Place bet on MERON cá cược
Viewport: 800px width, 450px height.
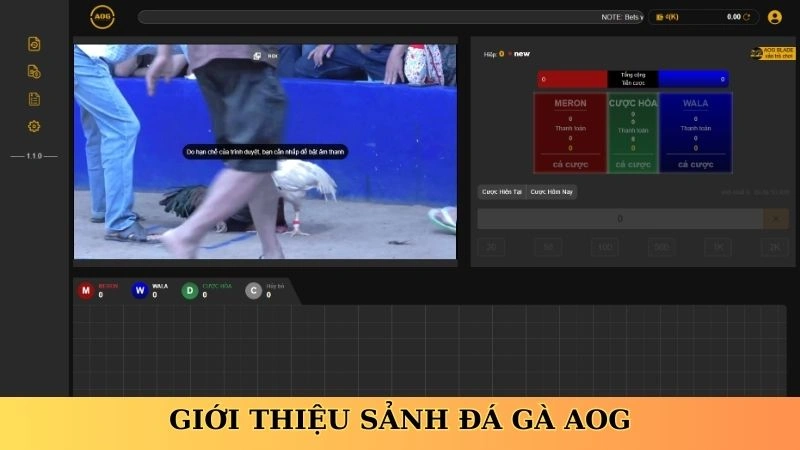(570, 164)
